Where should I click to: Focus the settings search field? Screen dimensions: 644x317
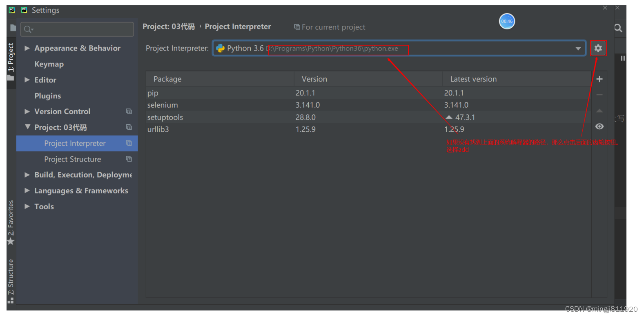[77, 29]
